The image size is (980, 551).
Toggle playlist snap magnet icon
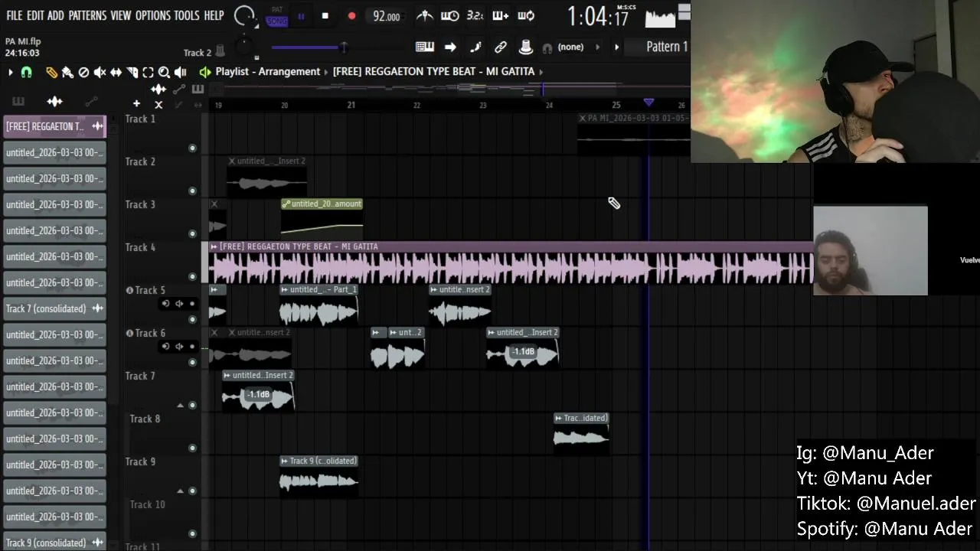27,72
